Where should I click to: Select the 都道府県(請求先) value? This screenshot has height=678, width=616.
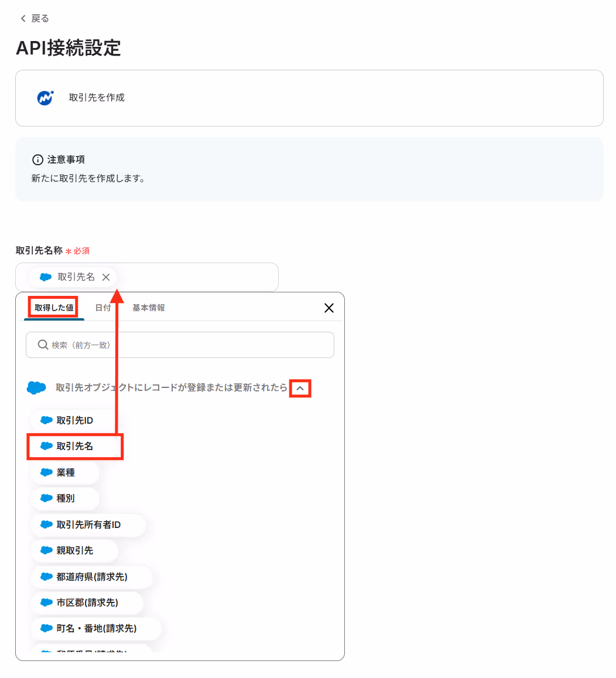tap(91, 577)
